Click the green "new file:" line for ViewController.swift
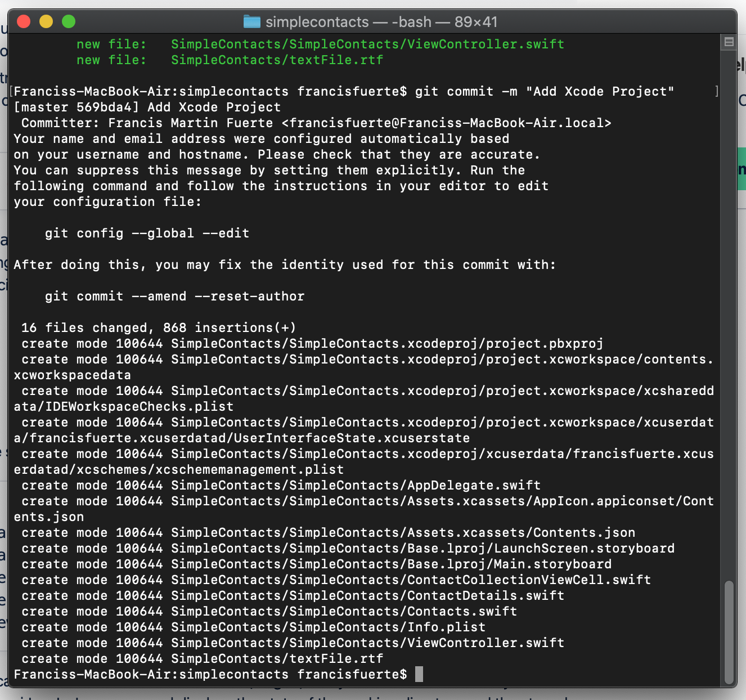 321,44
